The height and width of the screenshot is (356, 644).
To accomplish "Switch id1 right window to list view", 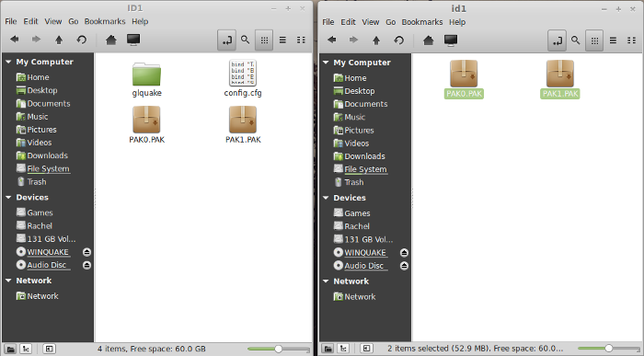I will (x=613, y=40).
